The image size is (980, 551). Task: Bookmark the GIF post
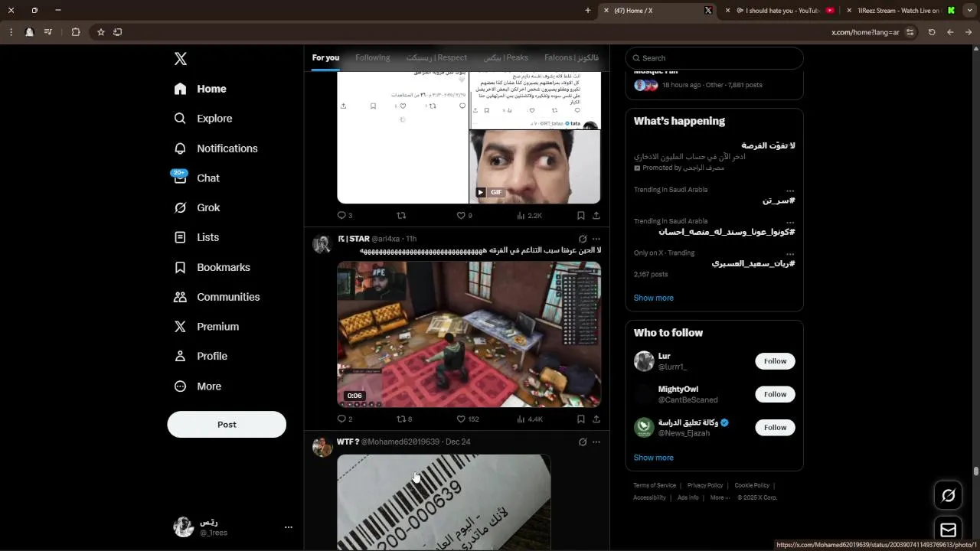(x=580, y=215)
